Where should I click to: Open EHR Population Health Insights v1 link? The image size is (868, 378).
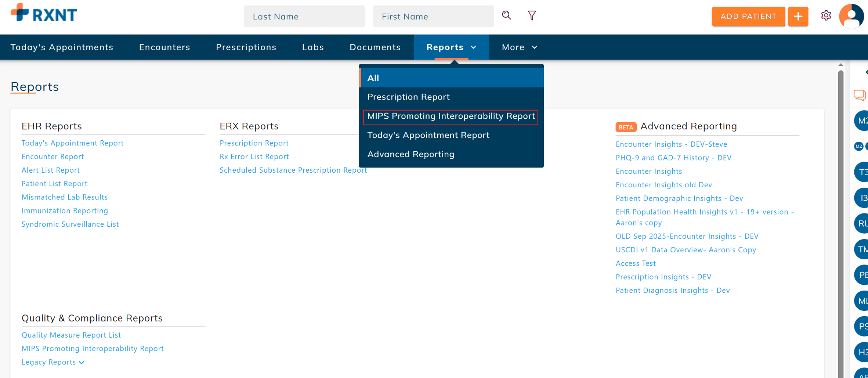705,217
